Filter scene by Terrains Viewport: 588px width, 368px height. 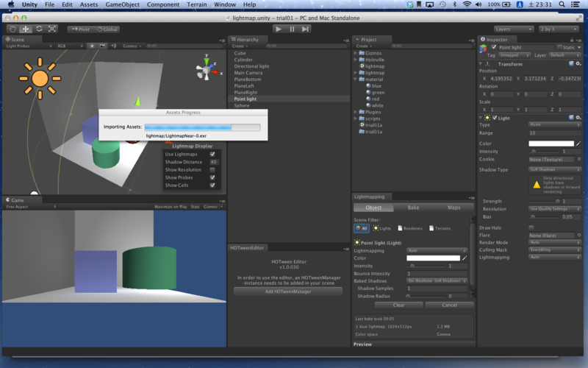[440, 228]
